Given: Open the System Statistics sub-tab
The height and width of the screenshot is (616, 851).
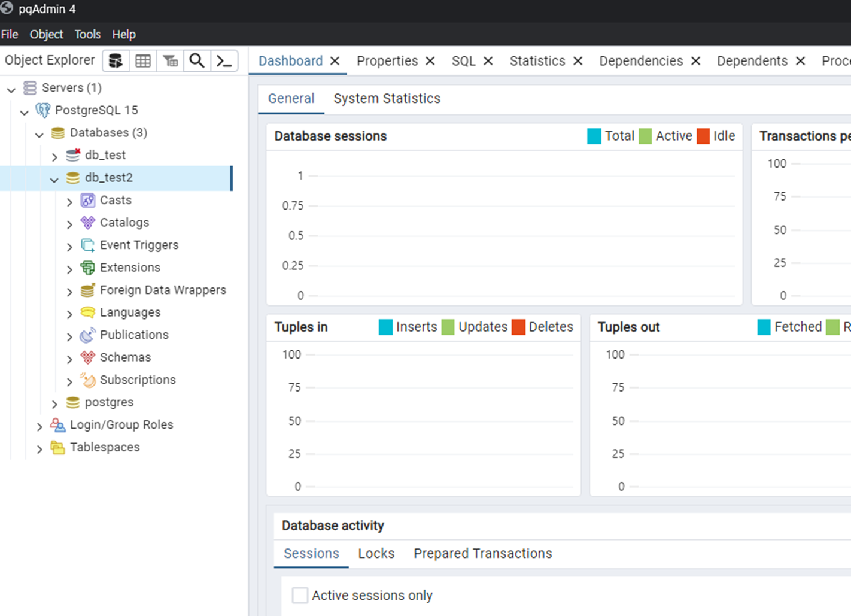Looking at the screenshot, I should point(387,98).
